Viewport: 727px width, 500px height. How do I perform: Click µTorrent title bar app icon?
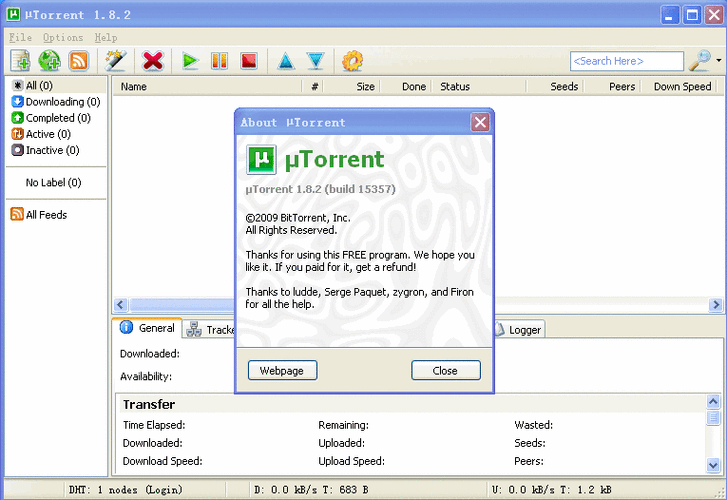tap(13, 14)
